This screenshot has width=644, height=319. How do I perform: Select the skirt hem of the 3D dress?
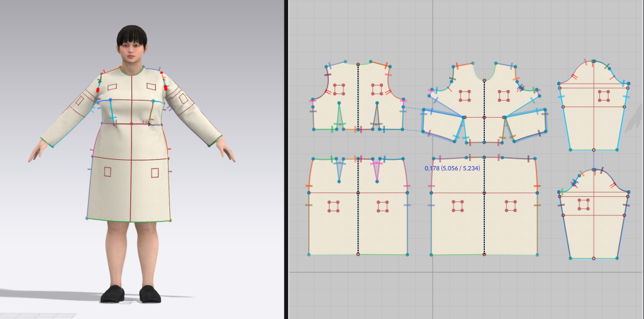(x=129, y=221)
